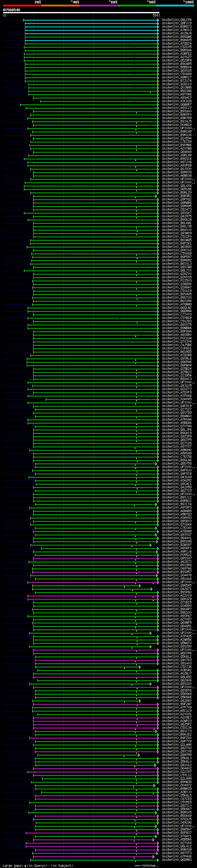Select hit UniRef100_Q42059

[x=176, y=487]
